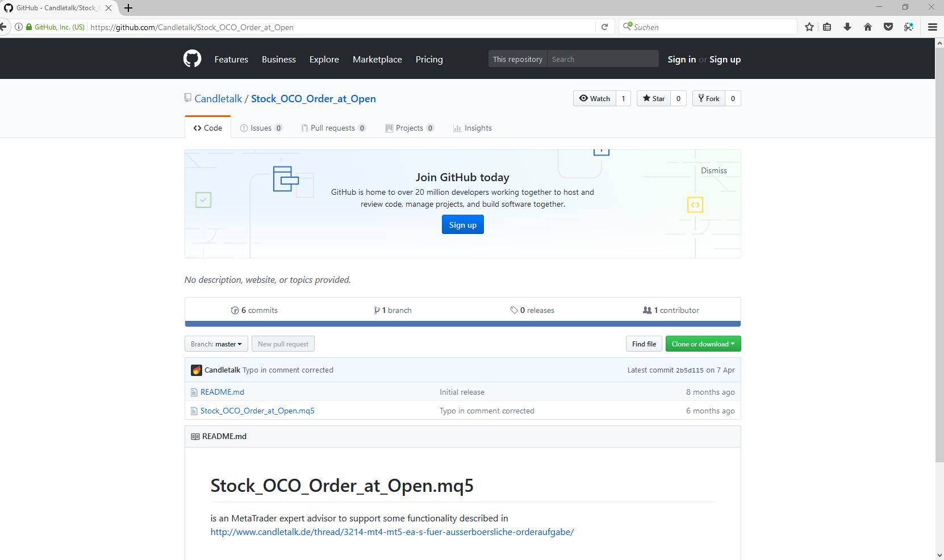Image resolution: width=944 pixels, height=560 pixels.
Task: Open the Stock_OCO_Order_at_Open.mq5 file
Action: point(257,411)
